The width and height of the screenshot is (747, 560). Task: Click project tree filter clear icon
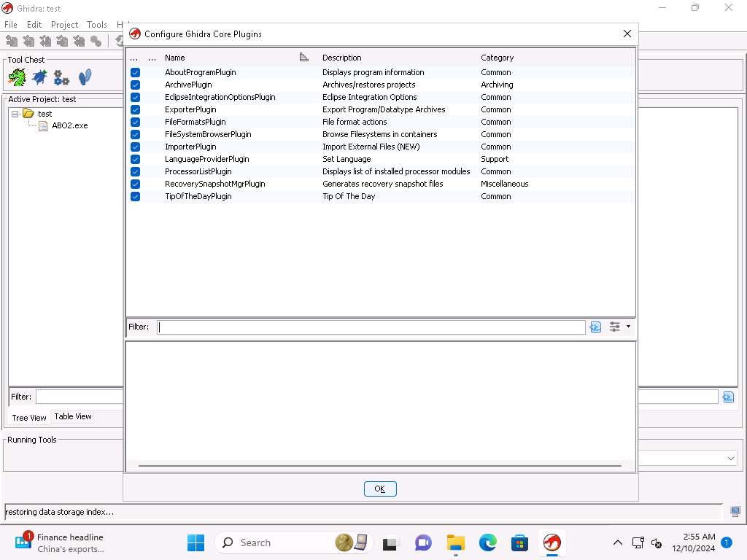(x=727, y=397)
